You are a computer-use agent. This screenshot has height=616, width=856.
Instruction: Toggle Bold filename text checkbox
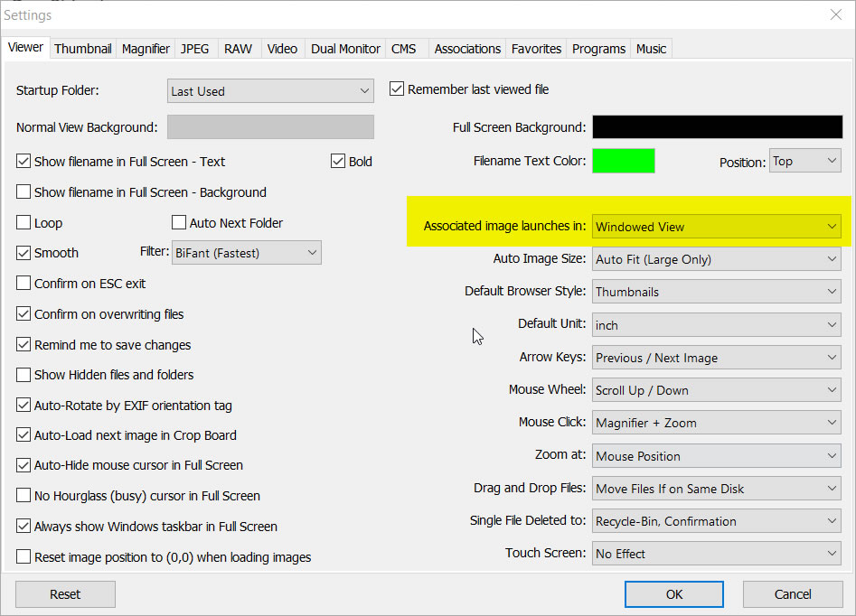[x=338, y=162]
